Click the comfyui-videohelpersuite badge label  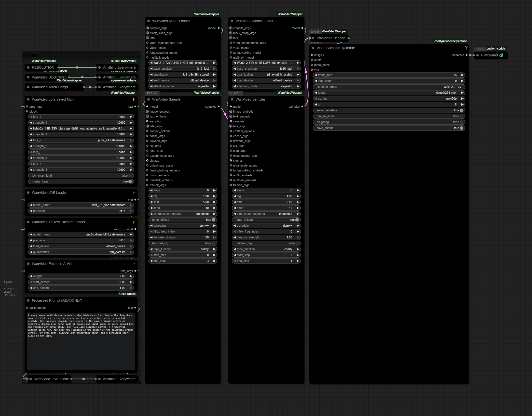[450, 41]
